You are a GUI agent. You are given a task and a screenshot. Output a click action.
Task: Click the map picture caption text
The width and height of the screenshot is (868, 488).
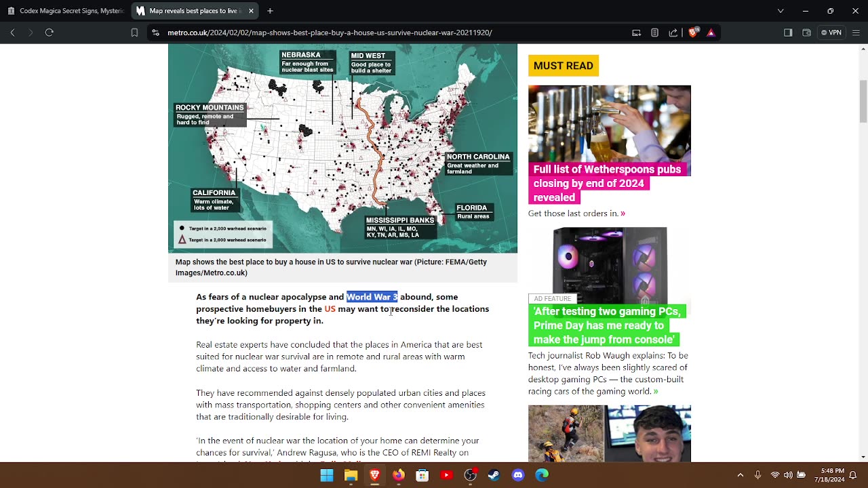coord(331,267)
